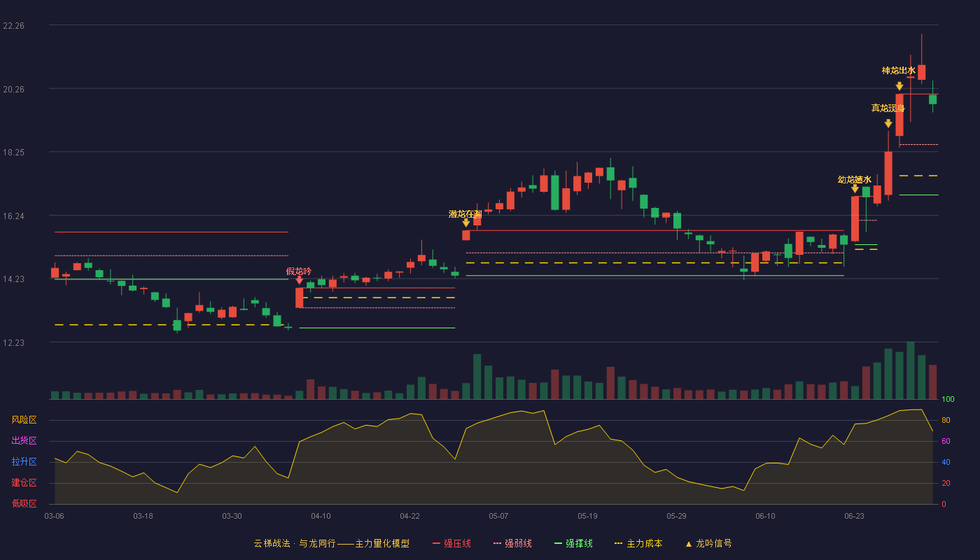980x560 pixels.
Task: Click the yellow arrow below 神龙出水
Action: point(899,86)
